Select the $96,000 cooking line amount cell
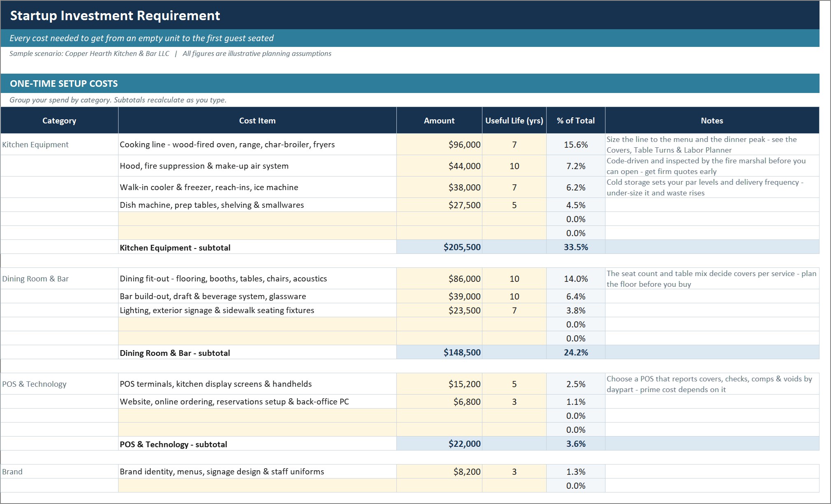 click(x=439, y=144)
